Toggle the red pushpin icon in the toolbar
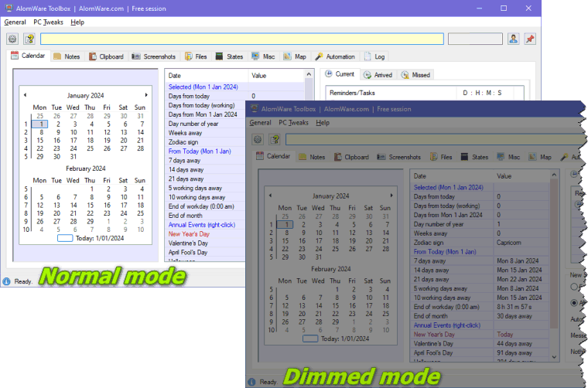This screenshot has height=388, width=588. (x=530, y=39)
